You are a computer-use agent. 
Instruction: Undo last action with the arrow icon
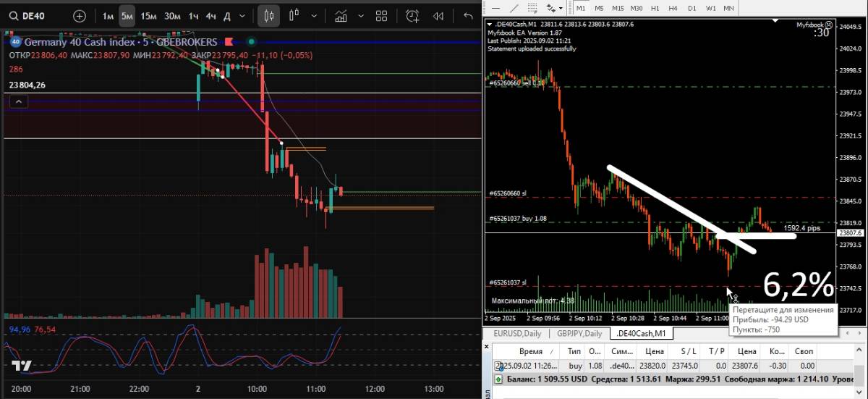pyautogui.click(x=468, y=16)
